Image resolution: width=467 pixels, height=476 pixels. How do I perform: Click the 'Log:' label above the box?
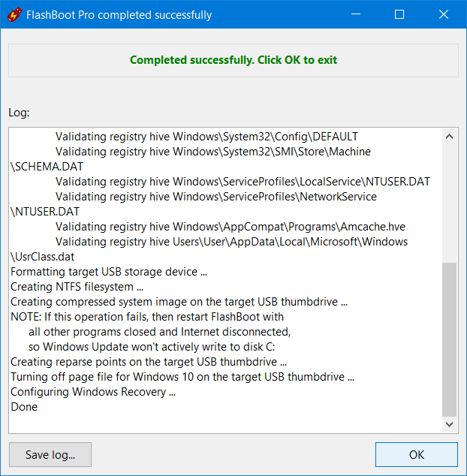19,113
